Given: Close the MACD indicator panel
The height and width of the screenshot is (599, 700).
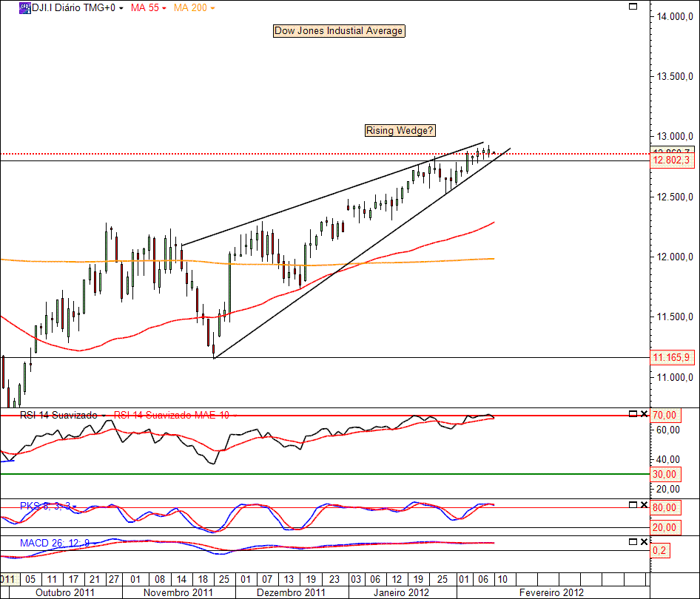Looking at the screenshot, I should click(644, 541).
